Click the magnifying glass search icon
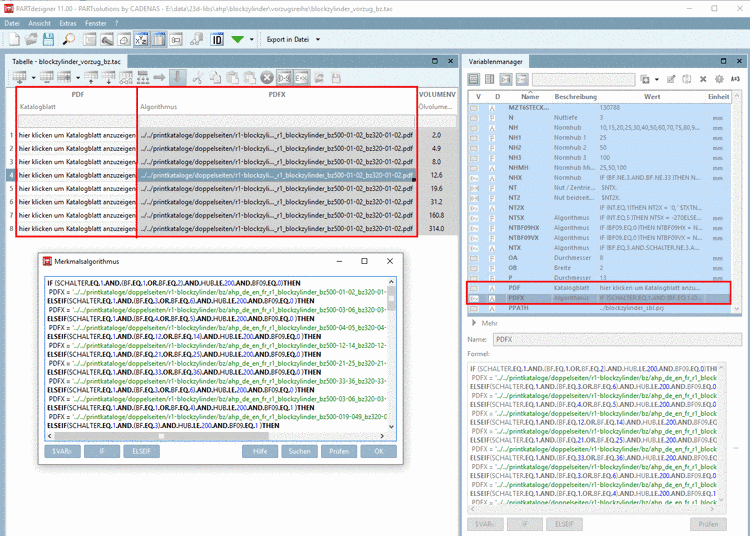 coord(70,40)
